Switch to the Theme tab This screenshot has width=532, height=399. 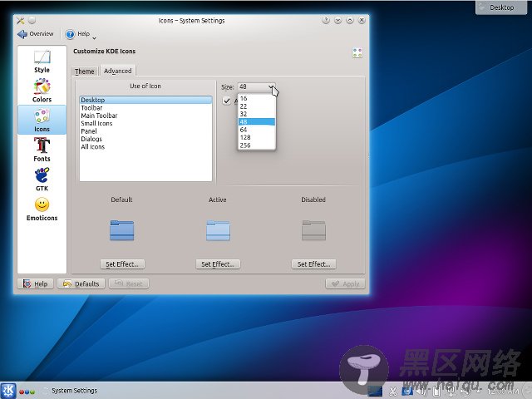tap(84, 71)
